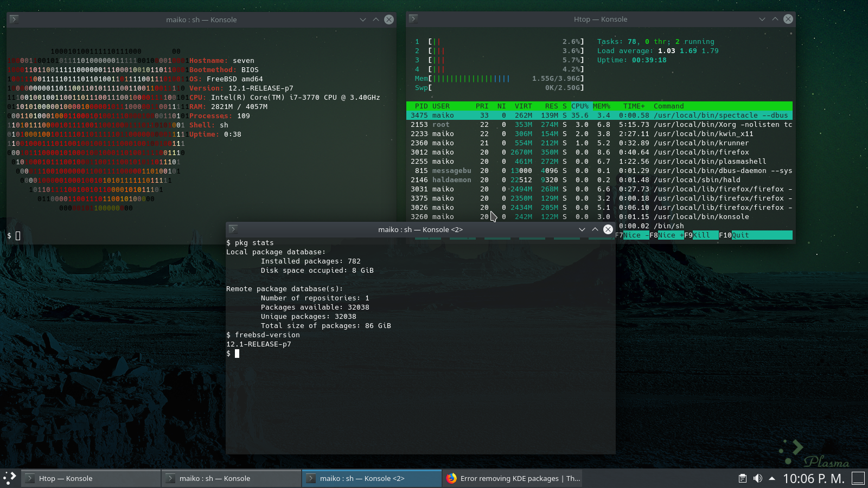The height and width of the screenshot is (488, 868).
Task: Maximize the Htop Konsole window
Action: (775, 19)
